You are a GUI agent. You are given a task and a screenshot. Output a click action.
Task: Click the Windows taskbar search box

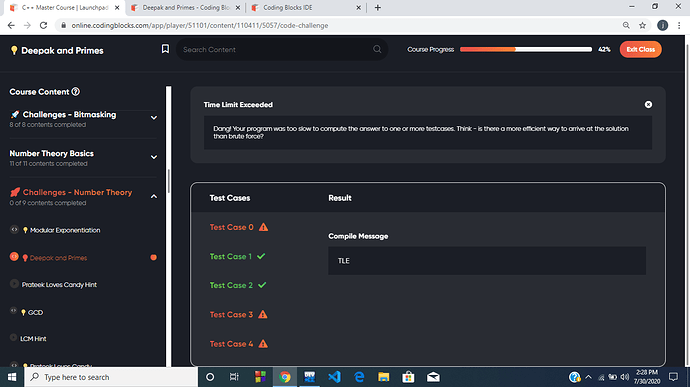point(111,377)
